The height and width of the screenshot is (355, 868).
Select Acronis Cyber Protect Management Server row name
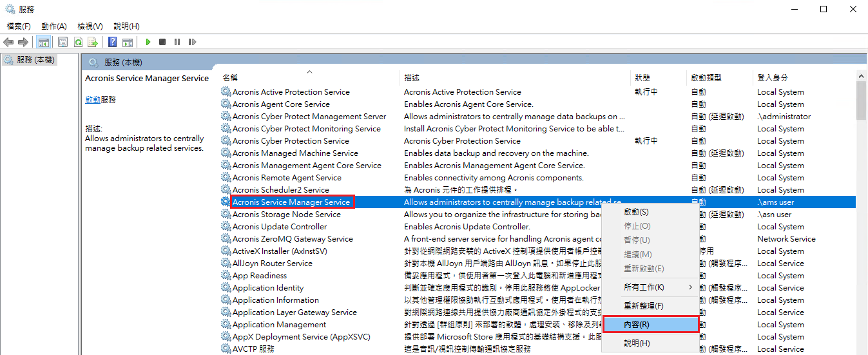click(x=309, y=116)
